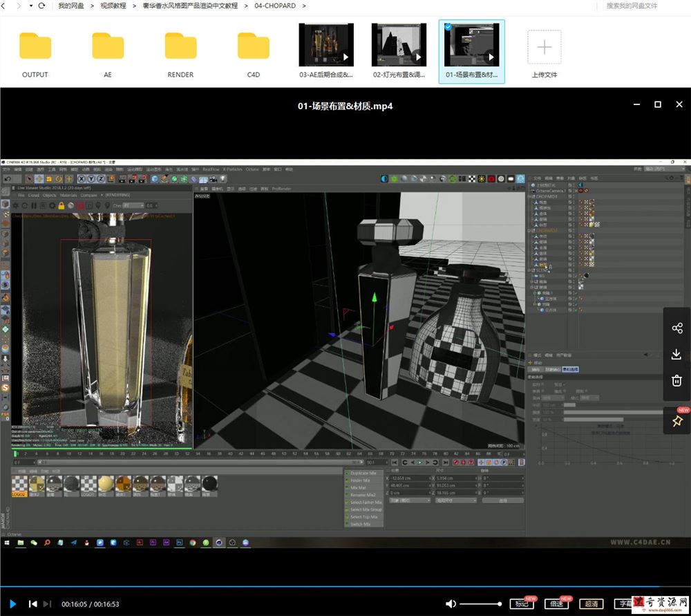Screen dimensions: 691x616
Task: Toggle the Z axis lock
Action: click(100, 178)
